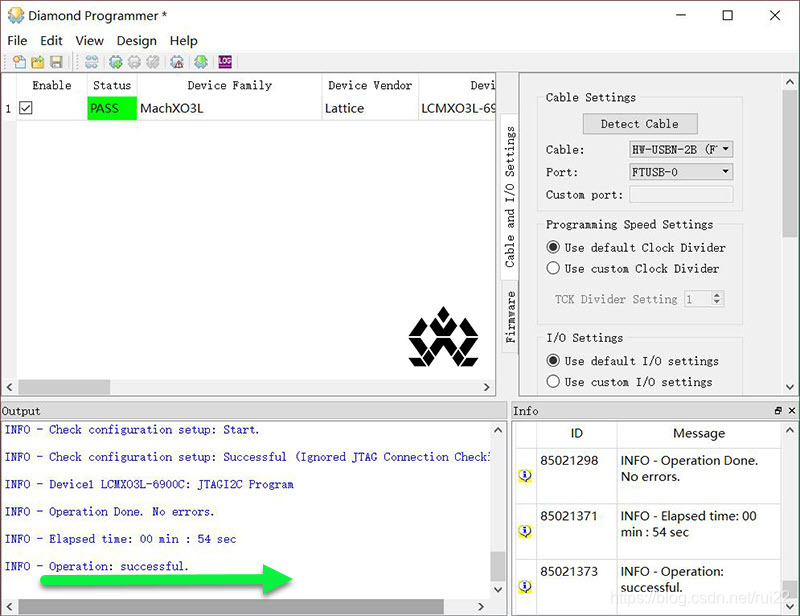Click the PASS status cell

112,108
